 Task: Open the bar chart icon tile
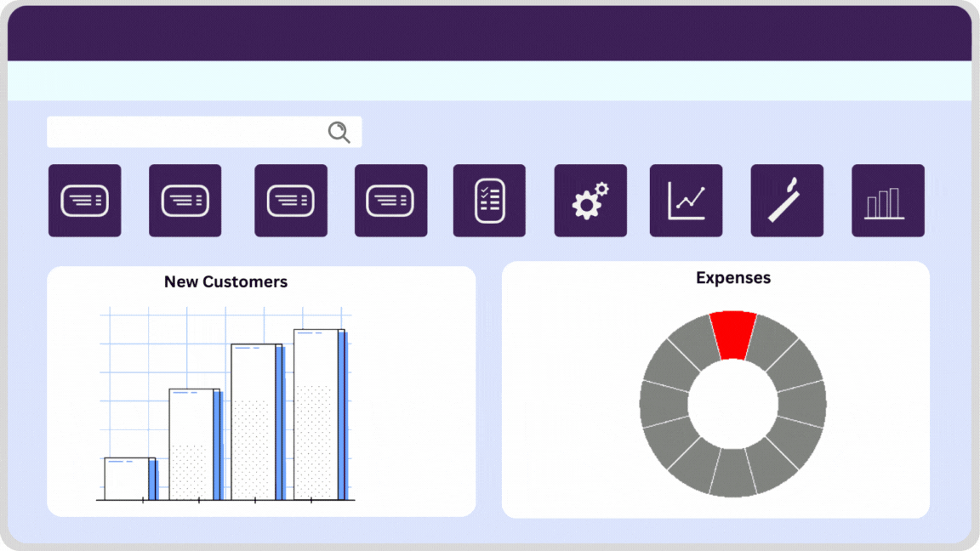(x=887, y=201)
